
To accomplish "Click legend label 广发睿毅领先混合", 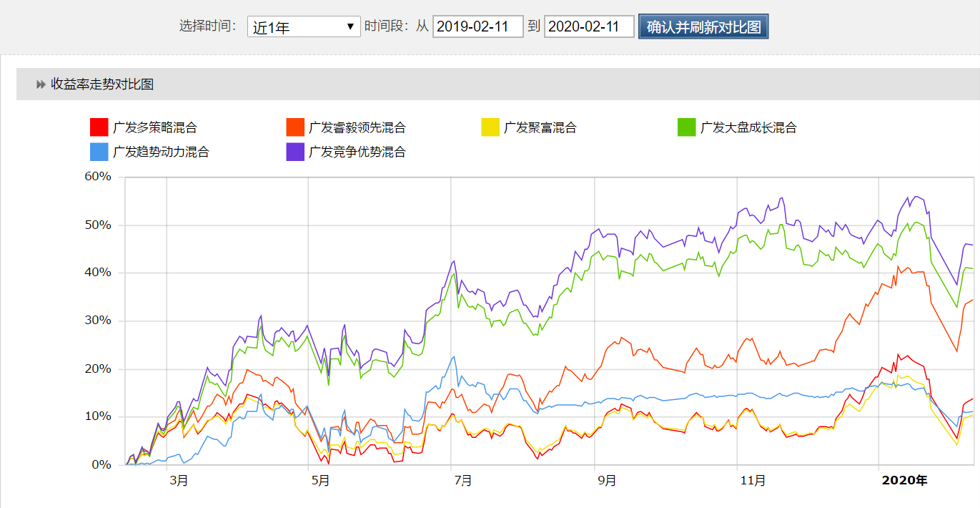I will [x=357, y=128].
